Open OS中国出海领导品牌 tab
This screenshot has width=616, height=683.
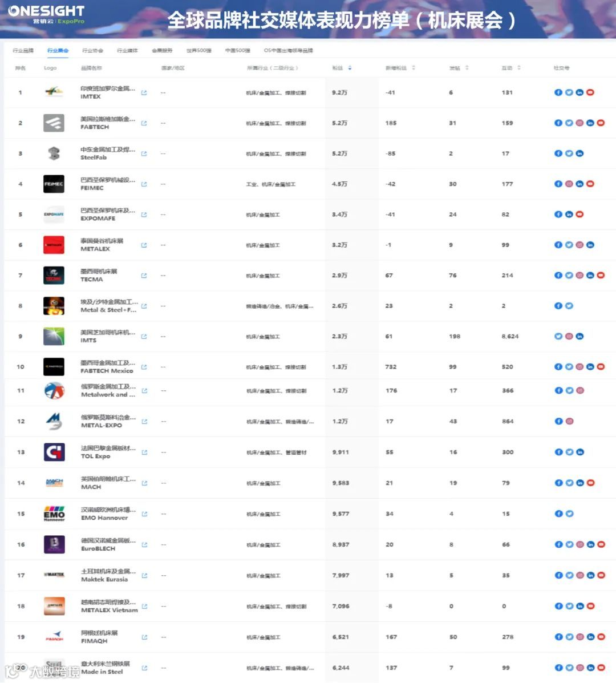289,51
